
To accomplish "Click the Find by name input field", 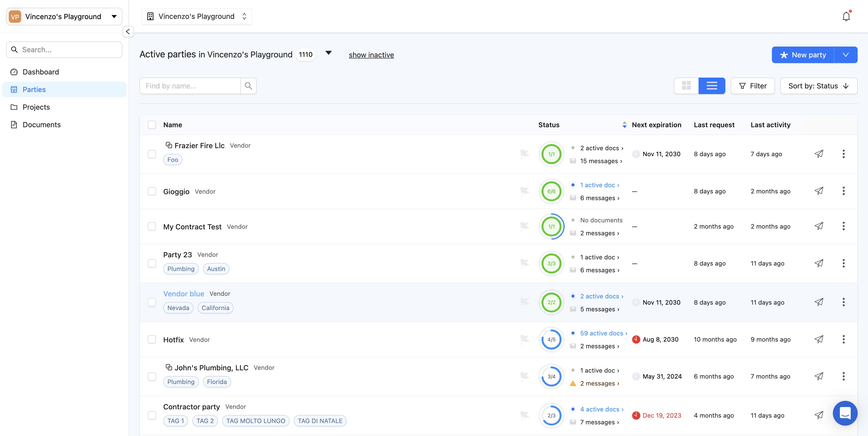I will pos(190,86).
